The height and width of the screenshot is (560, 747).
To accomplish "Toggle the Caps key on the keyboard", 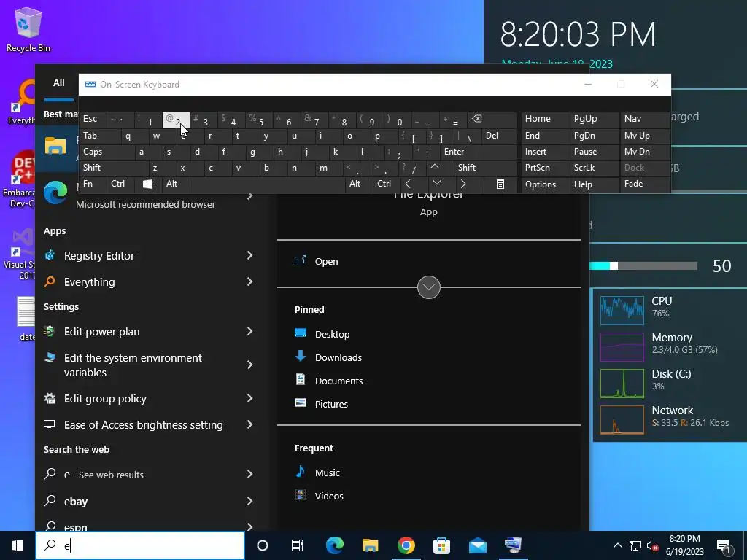I will [106, 152].
